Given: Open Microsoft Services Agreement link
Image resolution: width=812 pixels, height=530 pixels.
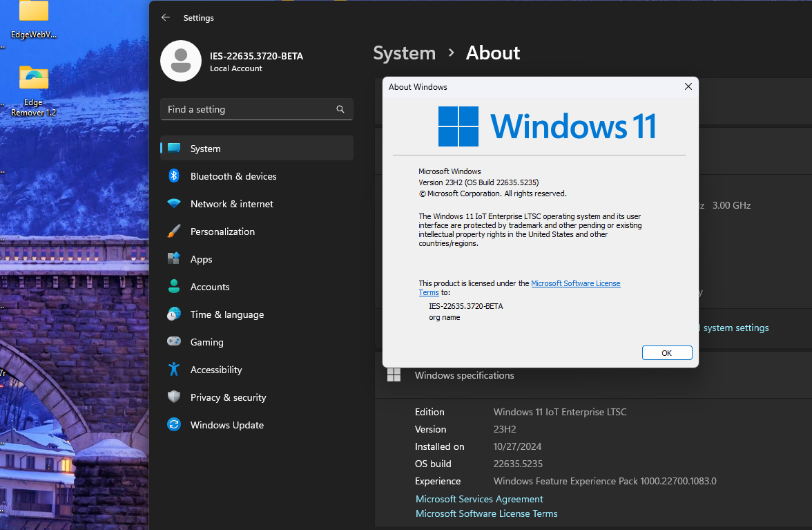Looking at the screenshot, I should [x=479, y=499].
